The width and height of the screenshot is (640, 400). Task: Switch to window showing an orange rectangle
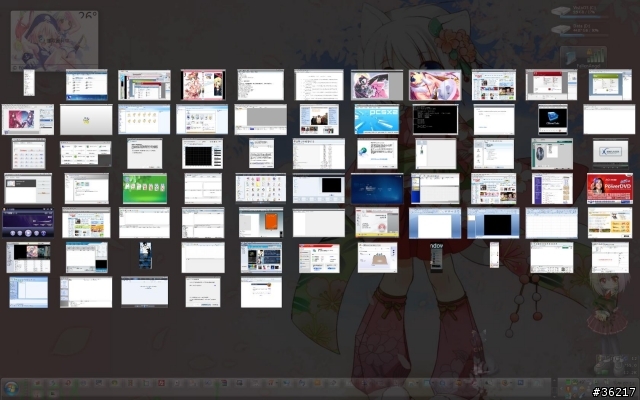coord(261,223)
